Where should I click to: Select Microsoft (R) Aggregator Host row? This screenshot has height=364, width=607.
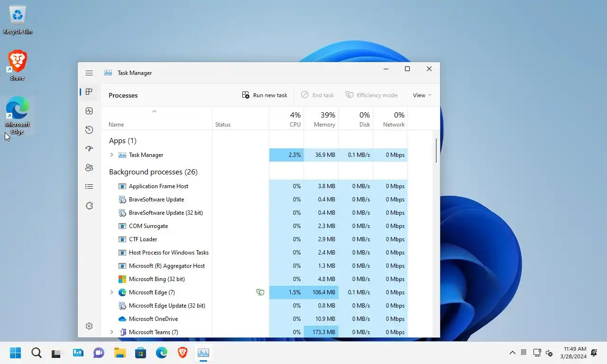pos(255,266)
